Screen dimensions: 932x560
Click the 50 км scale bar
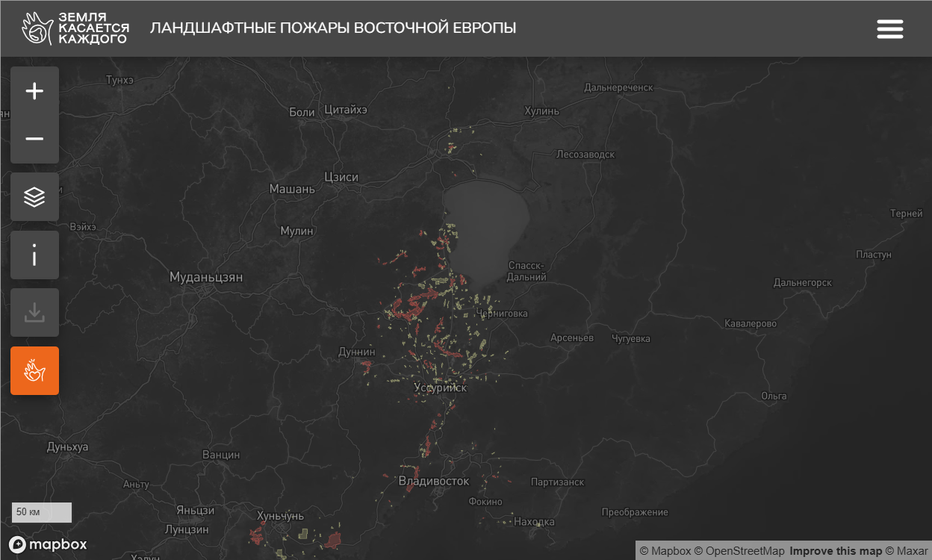point(41,512)
